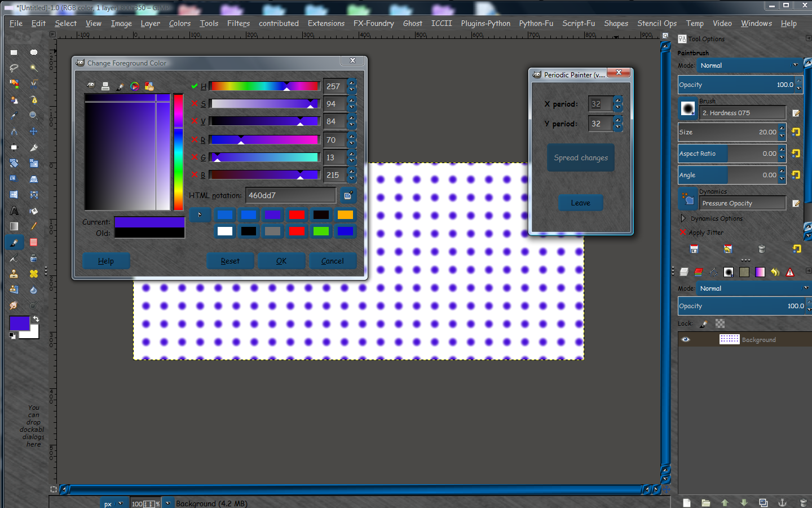Select the Clone tool
The height and width of the screenshot is (508, 812).
[x=14, y=273]
